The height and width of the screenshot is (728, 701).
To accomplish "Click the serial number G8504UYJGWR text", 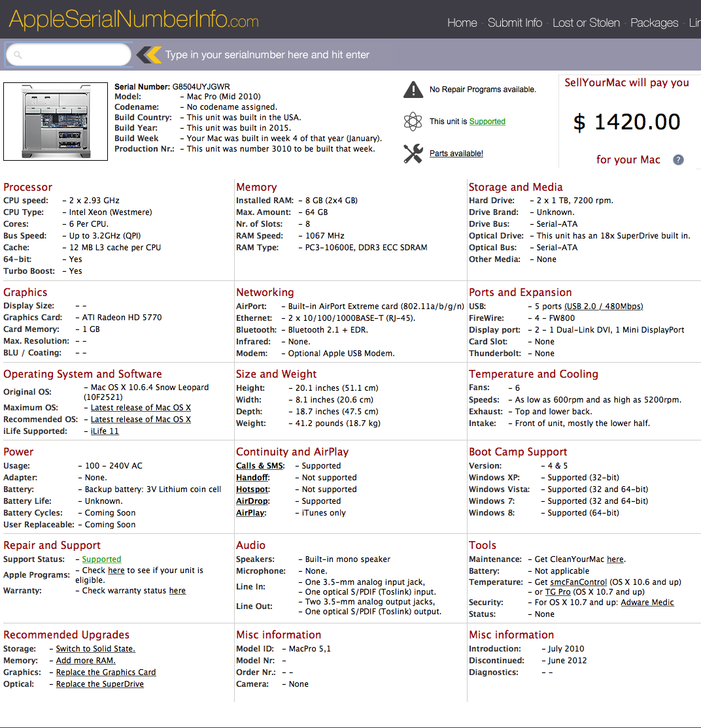I will 201,87.
